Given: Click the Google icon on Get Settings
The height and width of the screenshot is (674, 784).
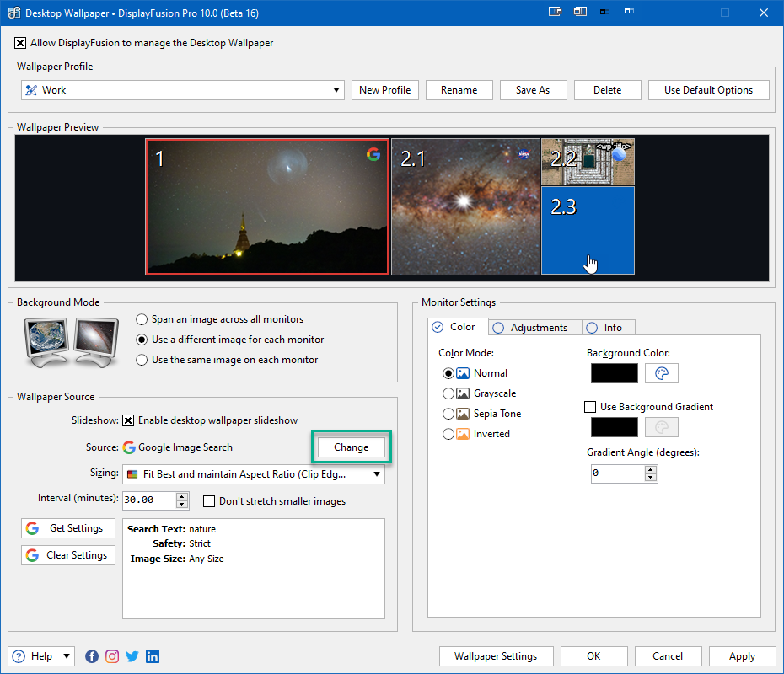Looking at the screenshot, I should click(33, 528).
